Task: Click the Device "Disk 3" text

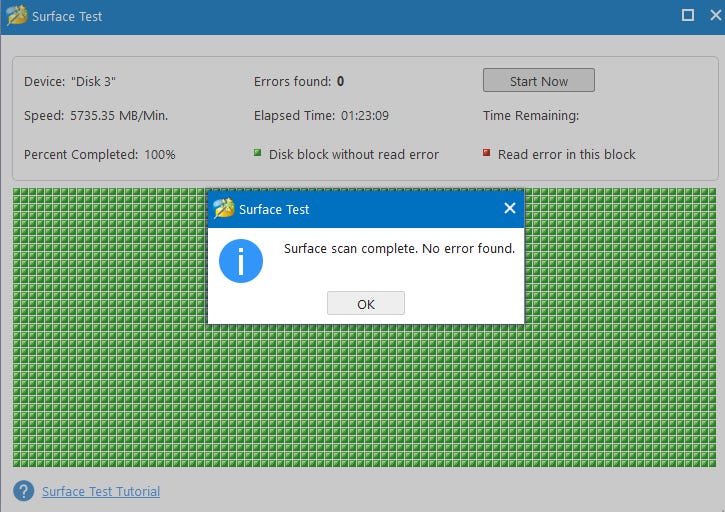Action: tap(70, 81)
